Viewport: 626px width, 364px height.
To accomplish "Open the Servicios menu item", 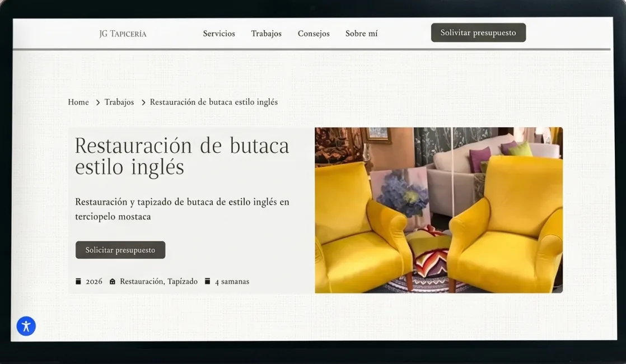I will (219, 34).
